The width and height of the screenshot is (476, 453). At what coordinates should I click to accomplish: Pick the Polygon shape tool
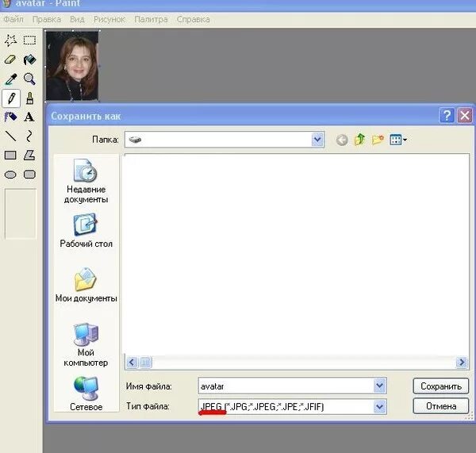tap(29, 155)
